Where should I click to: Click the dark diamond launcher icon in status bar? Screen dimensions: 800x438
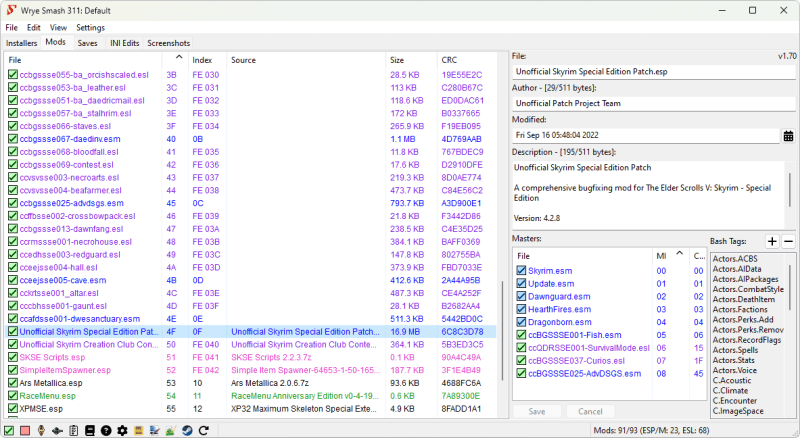coord(57,430)
